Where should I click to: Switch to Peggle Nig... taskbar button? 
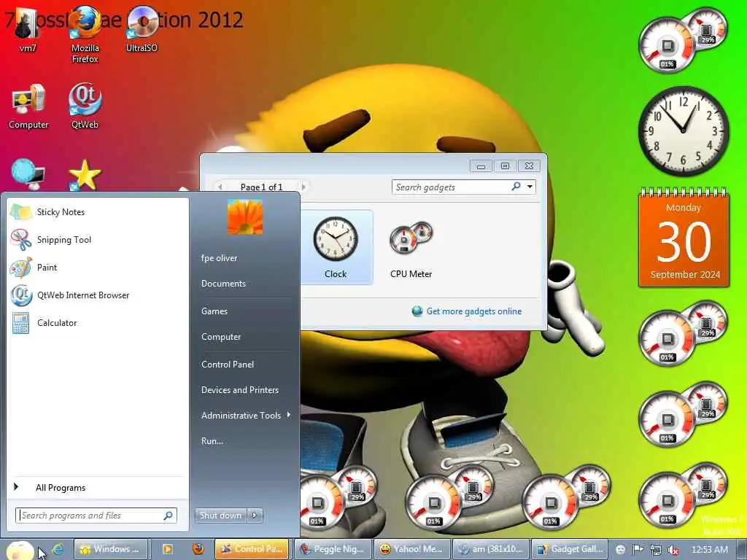click(x=332, y=549)
